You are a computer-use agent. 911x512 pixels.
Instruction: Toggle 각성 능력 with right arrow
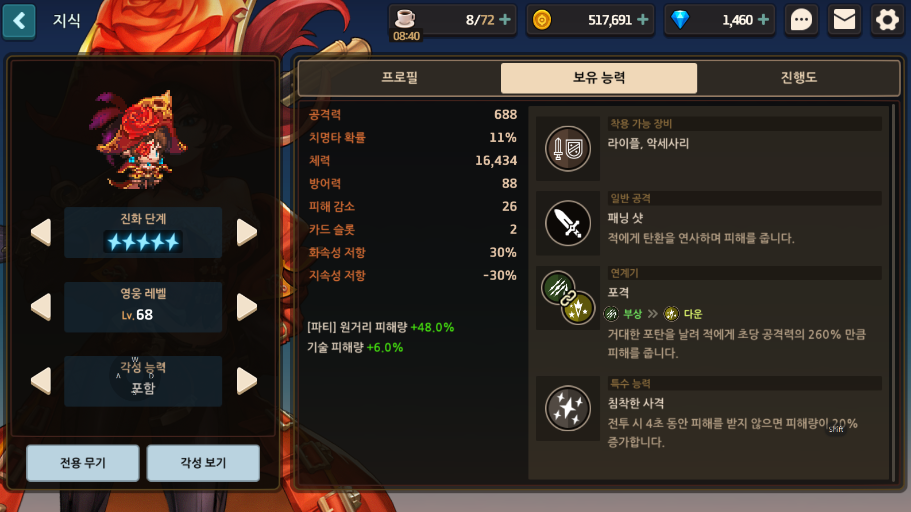click(247, 381)
